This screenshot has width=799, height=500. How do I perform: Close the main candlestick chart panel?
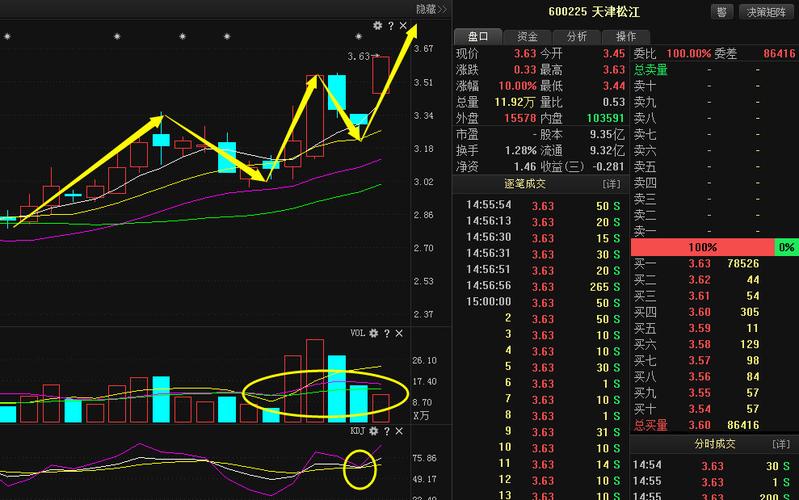(x=403, y=25)
